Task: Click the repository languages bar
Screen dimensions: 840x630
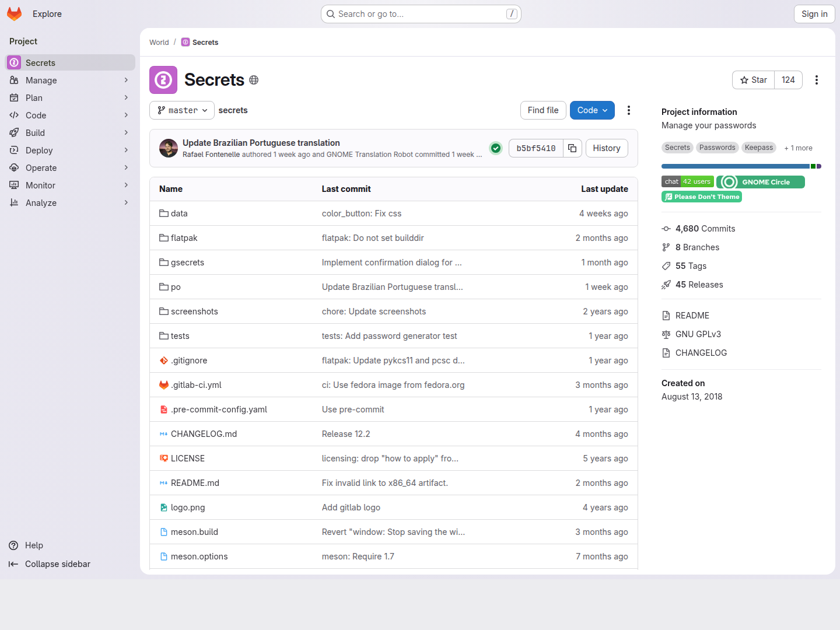Action: (x=741, y=166)
